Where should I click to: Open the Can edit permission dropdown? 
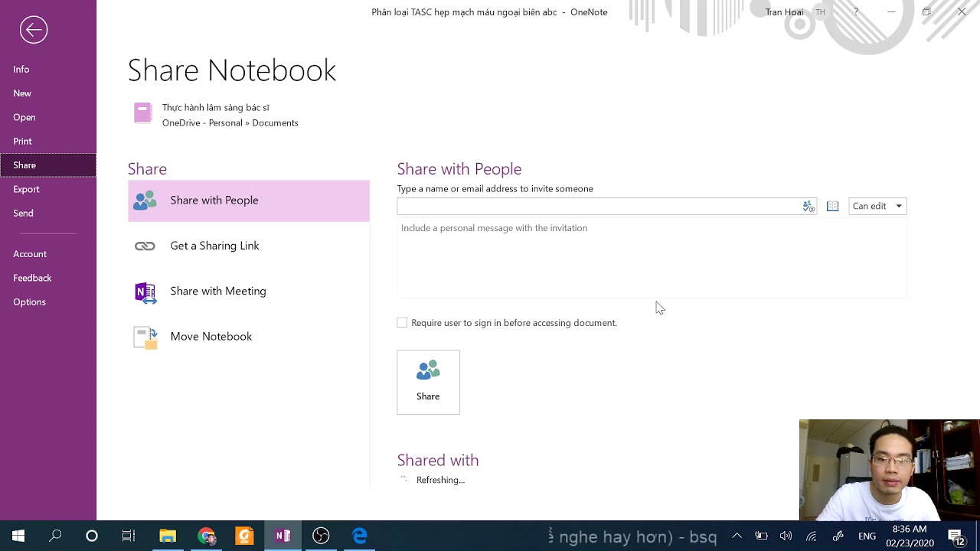coord(877,206)
